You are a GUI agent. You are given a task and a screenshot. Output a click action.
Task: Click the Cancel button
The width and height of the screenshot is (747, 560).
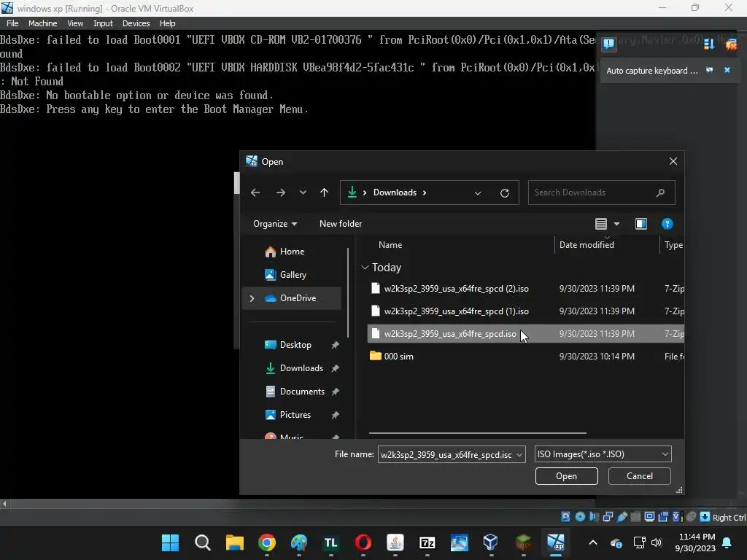(639, 476)
